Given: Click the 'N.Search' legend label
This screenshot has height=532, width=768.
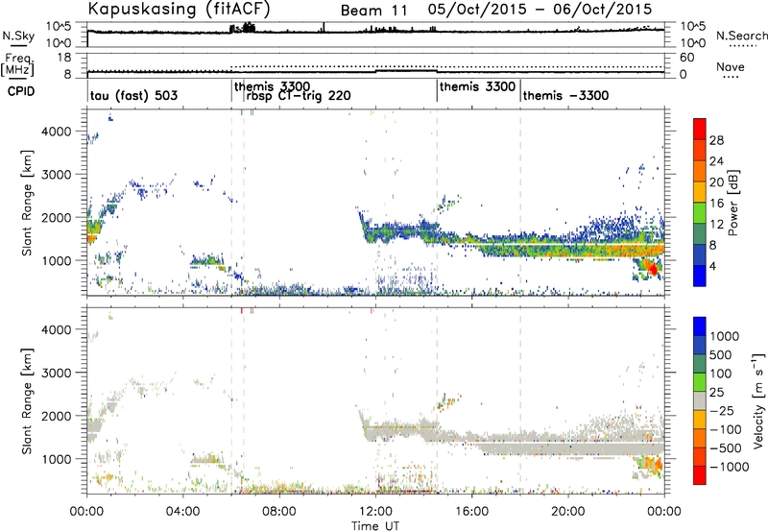Looking at the screenshot, I should pos(741,36).
